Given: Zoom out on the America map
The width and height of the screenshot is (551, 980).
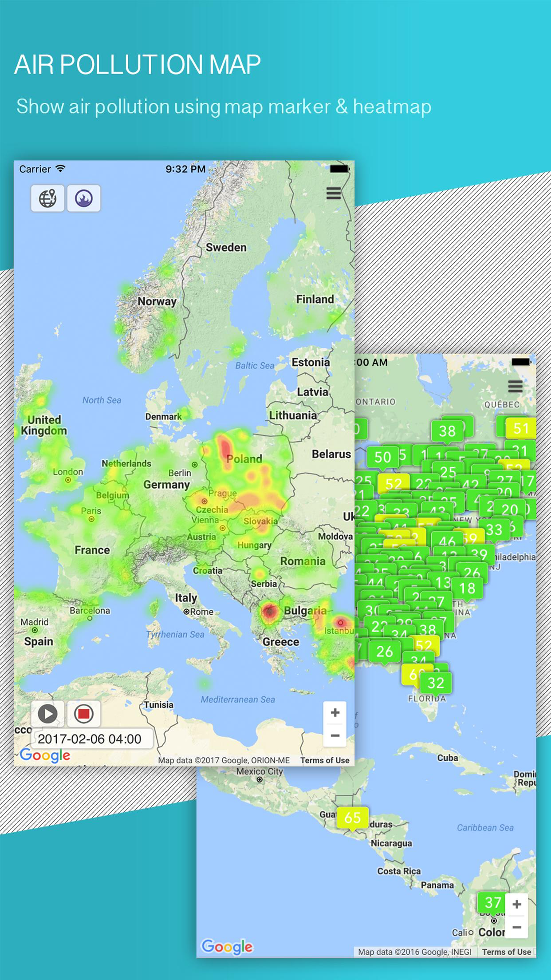Looking at the screenshot, I should point(517,927).
